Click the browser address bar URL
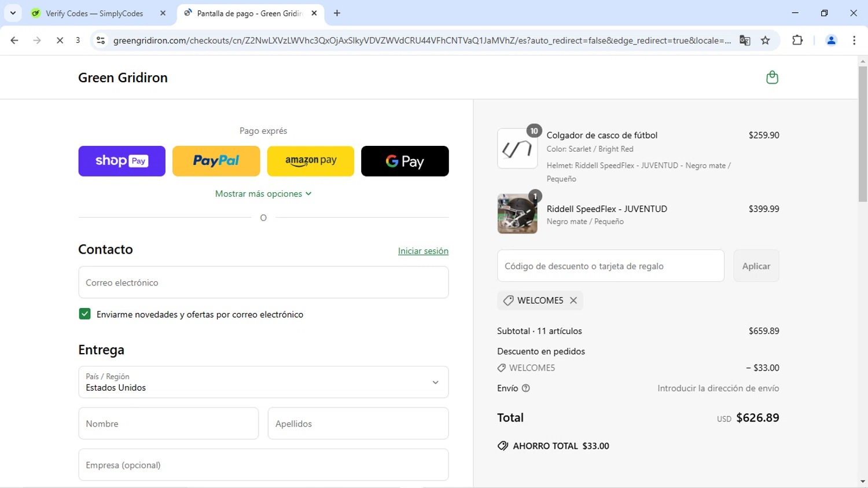Screen dimensions: 868x488 [x=422, y=41]
